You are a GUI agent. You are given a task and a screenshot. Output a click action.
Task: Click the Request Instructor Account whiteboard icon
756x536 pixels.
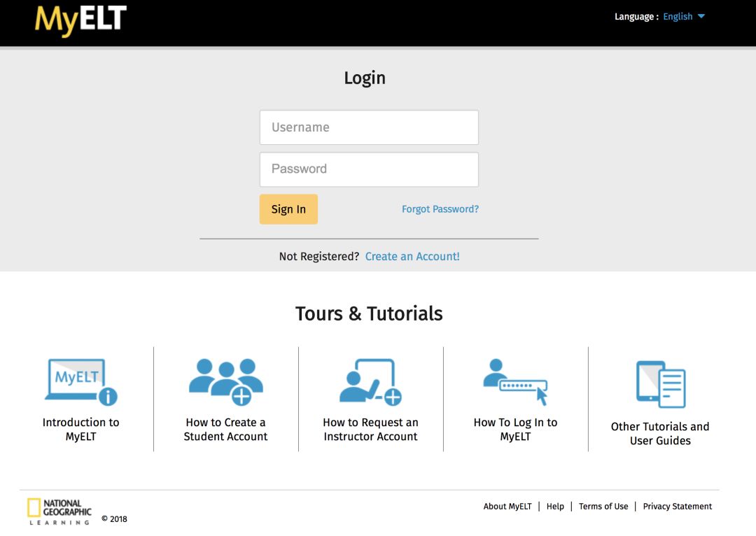click(370, 382)
